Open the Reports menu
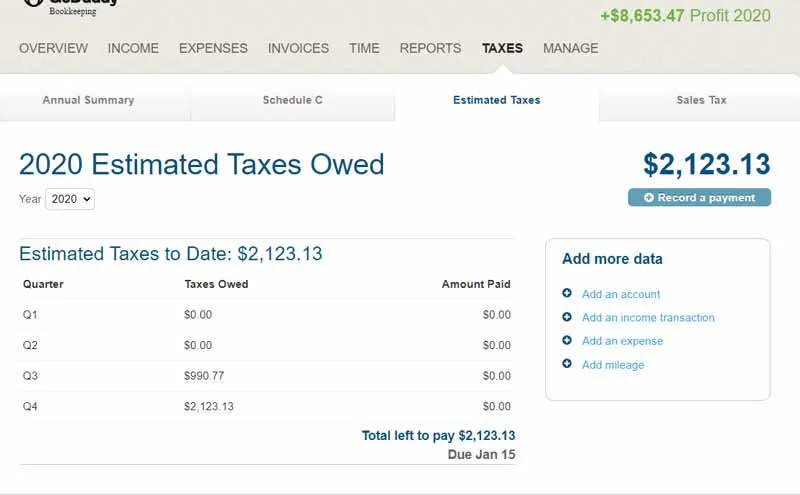The image size is (800, 495). click(x=430, y=48)
